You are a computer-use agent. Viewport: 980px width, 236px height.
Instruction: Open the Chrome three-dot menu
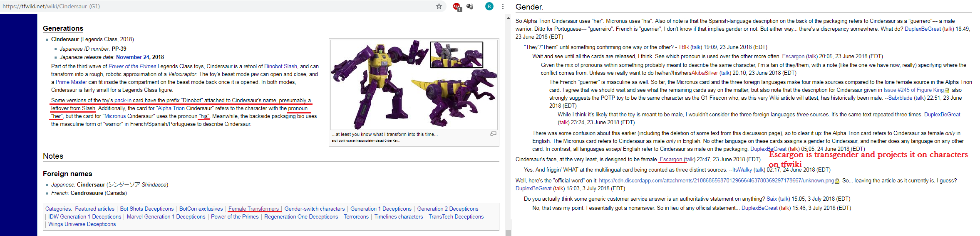click(503, 6)
